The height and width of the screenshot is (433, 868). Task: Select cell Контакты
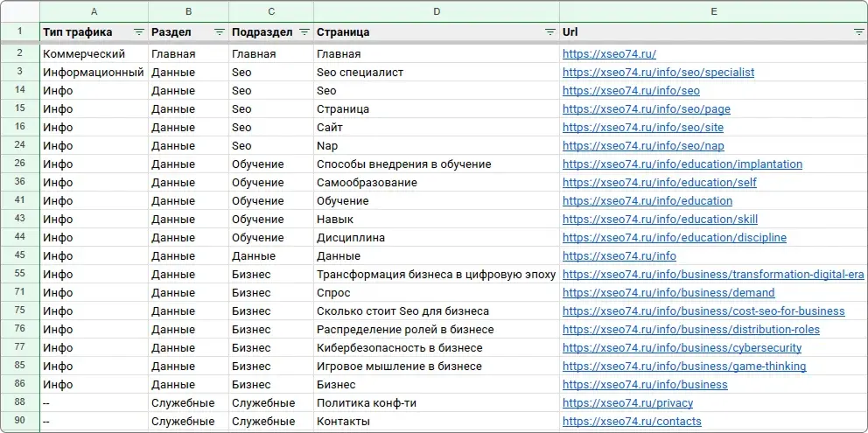click(437, 422)
